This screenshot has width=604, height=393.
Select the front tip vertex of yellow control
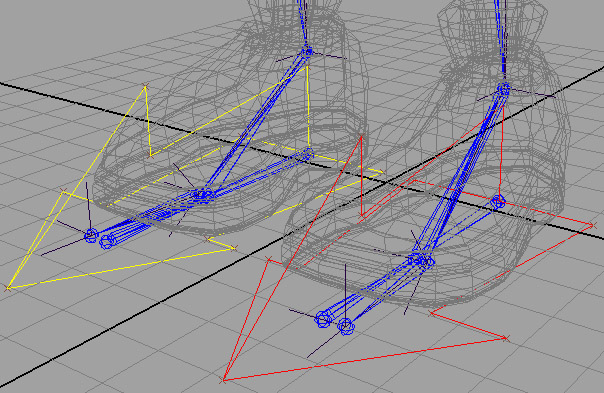tap(8, 288)
